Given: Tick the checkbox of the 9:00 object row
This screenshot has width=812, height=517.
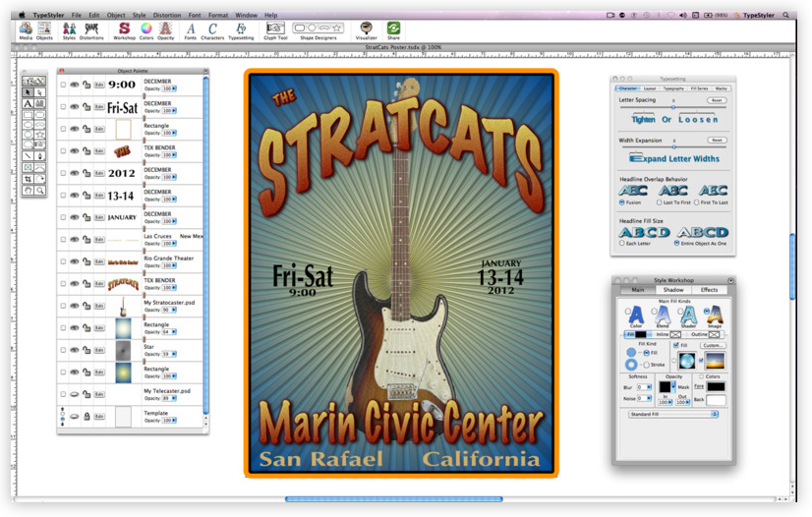Looking at the screenshot, I should coord(63,85).
